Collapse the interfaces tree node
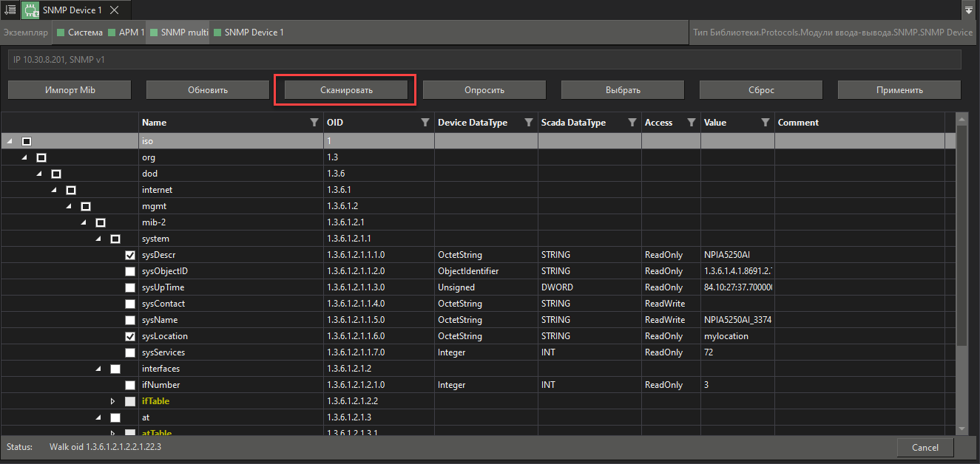This screenshot has width=980, height=464. tap(98, 369)
